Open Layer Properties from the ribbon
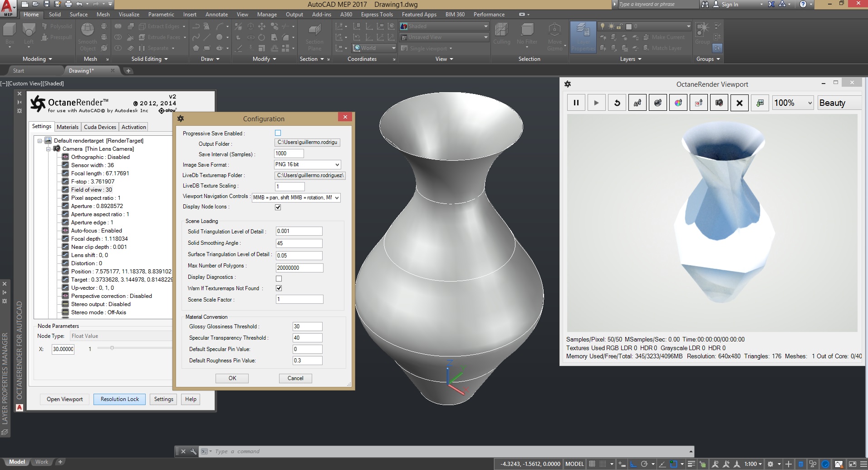 tap(583, 36)
